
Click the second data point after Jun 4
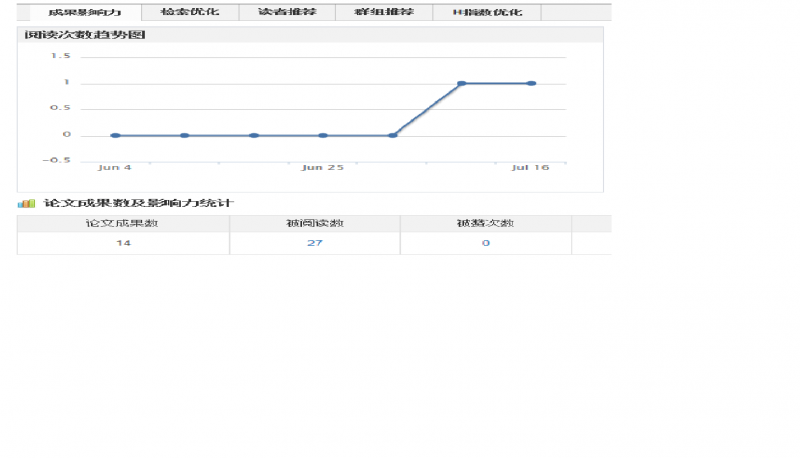click(185, 136)
